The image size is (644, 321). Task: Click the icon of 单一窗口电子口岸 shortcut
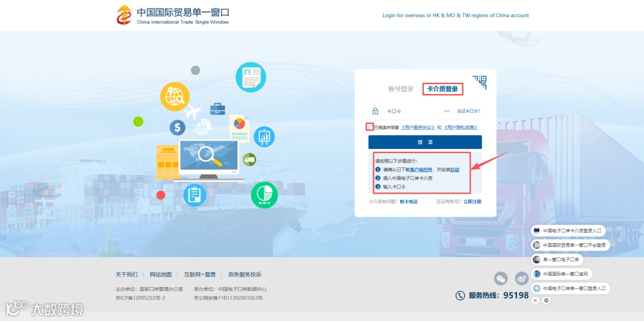click(x=537, y=260)
